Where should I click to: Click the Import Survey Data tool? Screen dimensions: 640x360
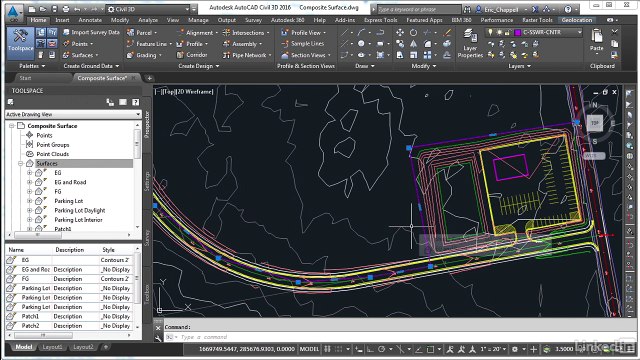[91, 32]
